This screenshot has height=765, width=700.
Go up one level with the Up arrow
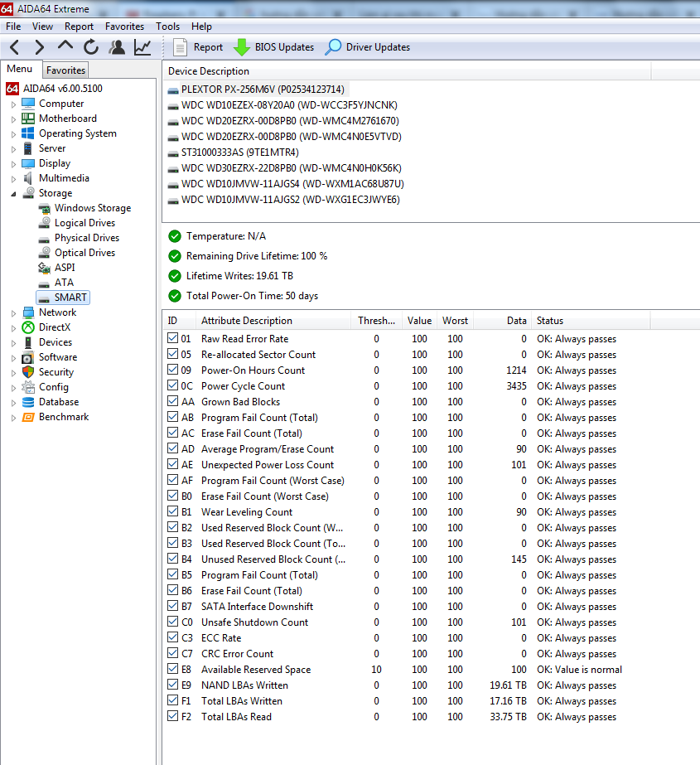tap(65, 46)
